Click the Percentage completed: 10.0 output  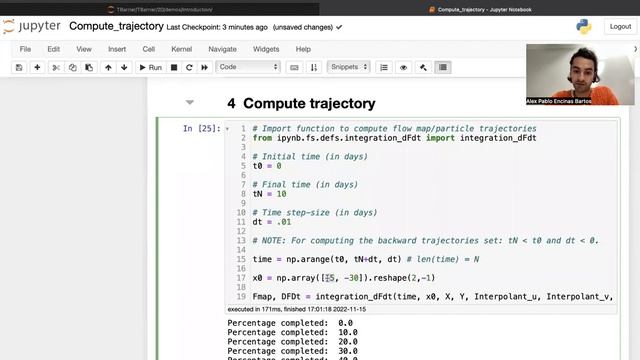[292, 332]
